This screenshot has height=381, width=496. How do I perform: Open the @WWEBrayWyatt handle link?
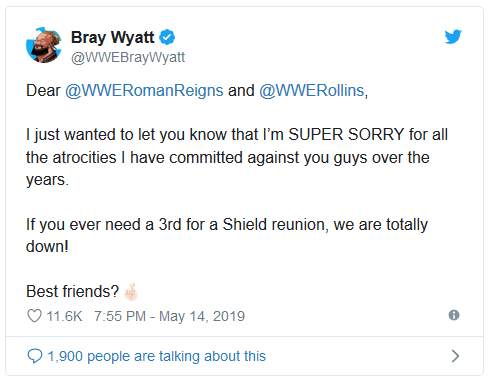[x=128, y=57]
